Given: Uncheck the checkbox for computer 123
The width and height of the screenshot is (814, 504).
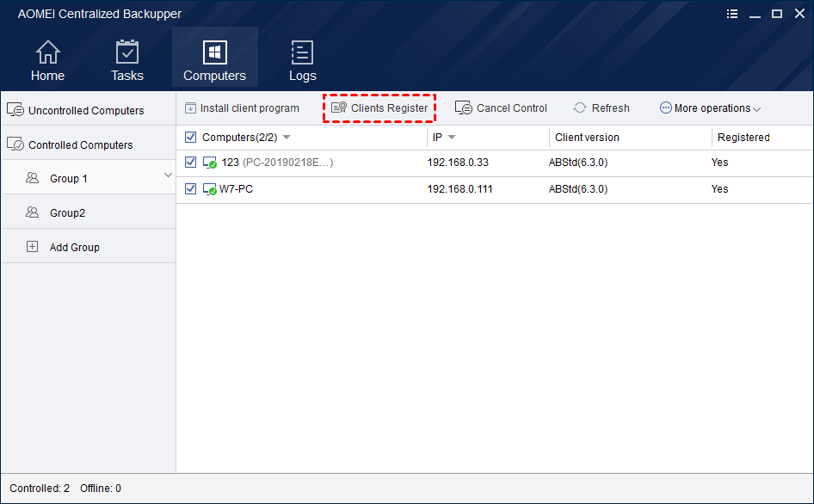Looking at the screenshot, I should [x=190, y=162].
